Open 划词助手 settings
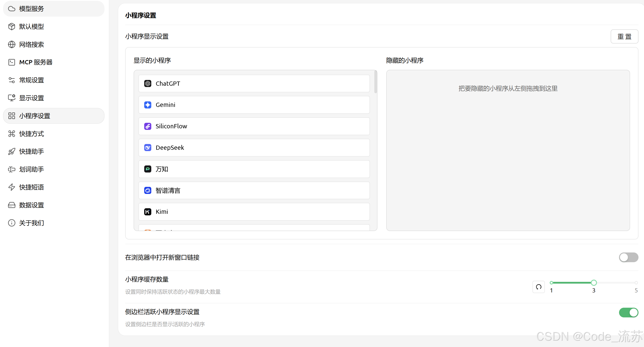 [x=32, y=169]
